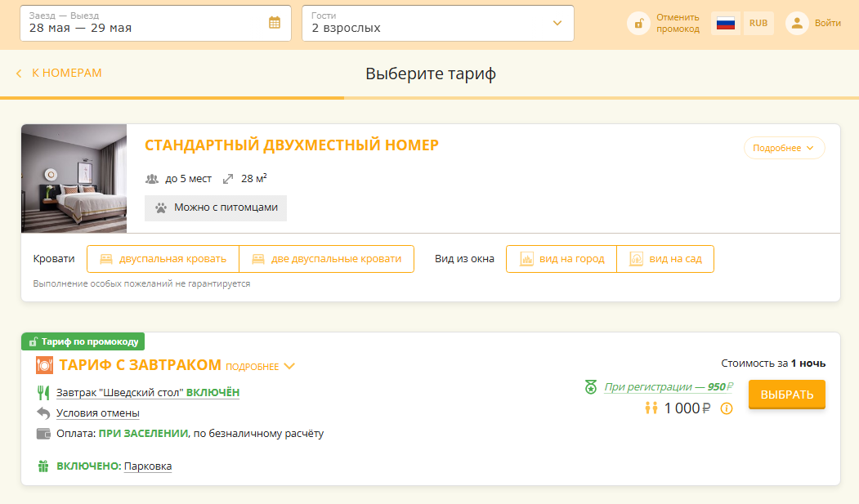Image resolution: width=859 pixels, height=504 pixels.
Task: Click the plate icon beside ТАРИФ С ЗАВТРАКОМ
Action: pyautogui.click(x=44, y=365)
